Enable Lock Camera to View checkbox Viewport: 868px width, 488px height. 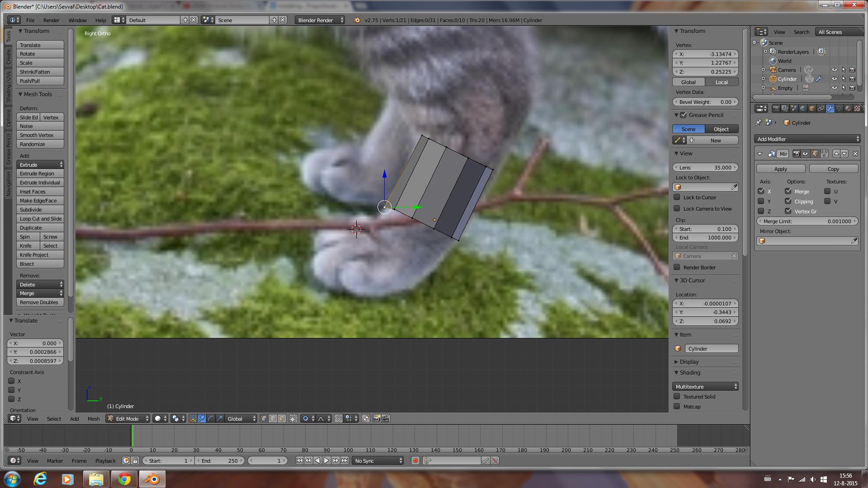tap(677, 208)
